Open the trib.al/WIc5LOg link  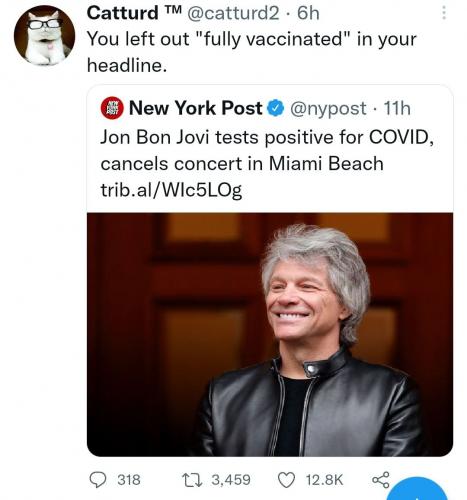[171, 190]
